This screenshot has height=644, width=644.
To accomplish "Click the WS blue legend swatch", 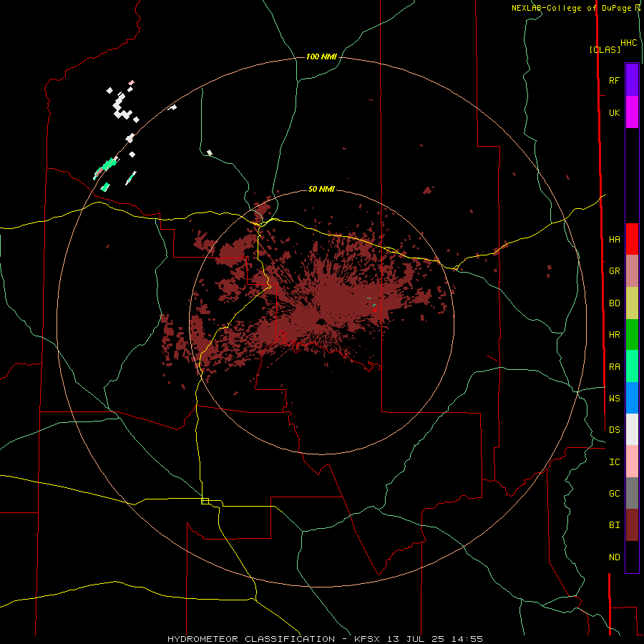I will tap(632, 398).
